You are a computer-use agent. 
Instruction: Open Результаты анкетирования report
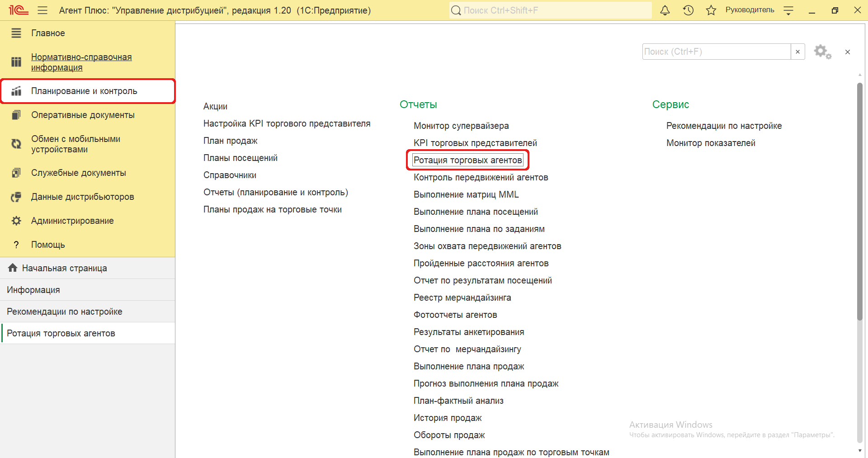469,332
